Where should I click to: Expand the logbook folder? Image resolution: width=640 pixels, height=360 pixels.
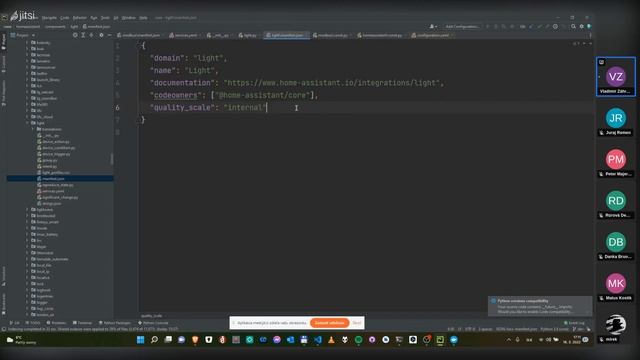(28, 290)
